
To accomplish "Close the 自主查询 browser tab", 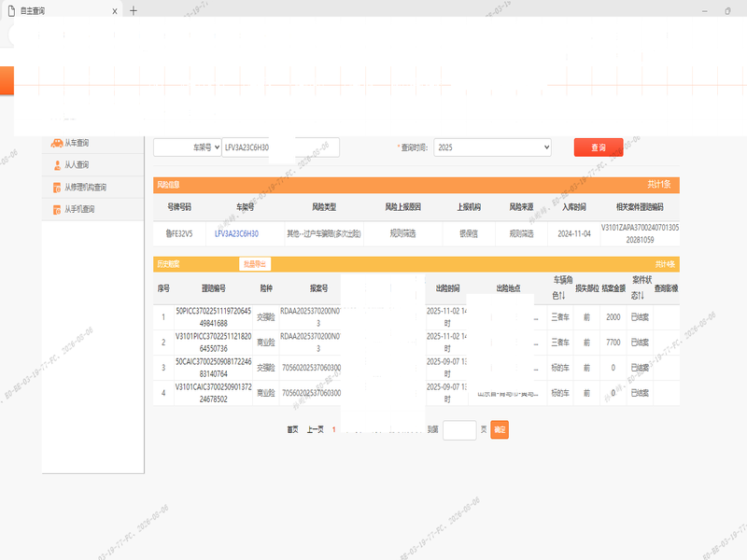I will pos(115,11).
